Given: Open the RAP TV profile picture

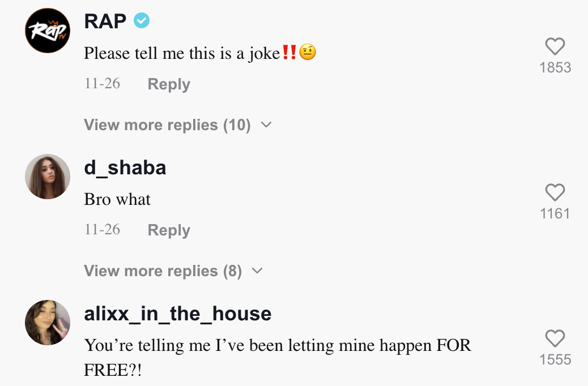Looking at the screenshot, I should pyautogui.click(x=48, y=31).
